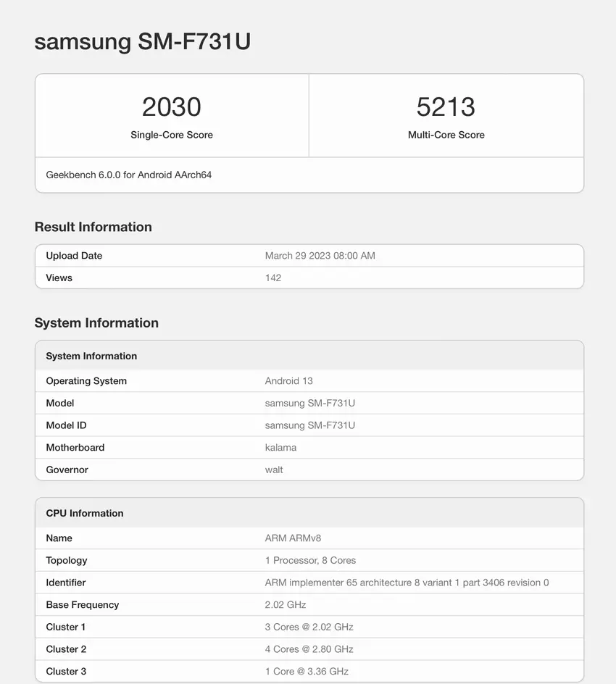This screenshot has height=684, width=616.
Task: Click Geekbench 6.0.0 for Android AArch64 text
Action: (x=129, y=175)
